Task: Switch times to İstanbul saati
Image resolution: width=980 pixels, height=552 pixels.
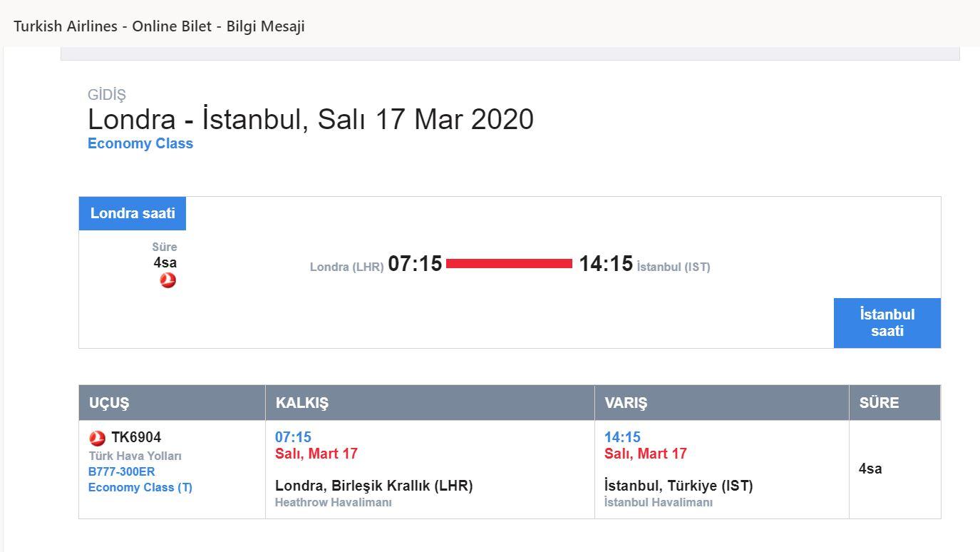Action: coord(887,323)
